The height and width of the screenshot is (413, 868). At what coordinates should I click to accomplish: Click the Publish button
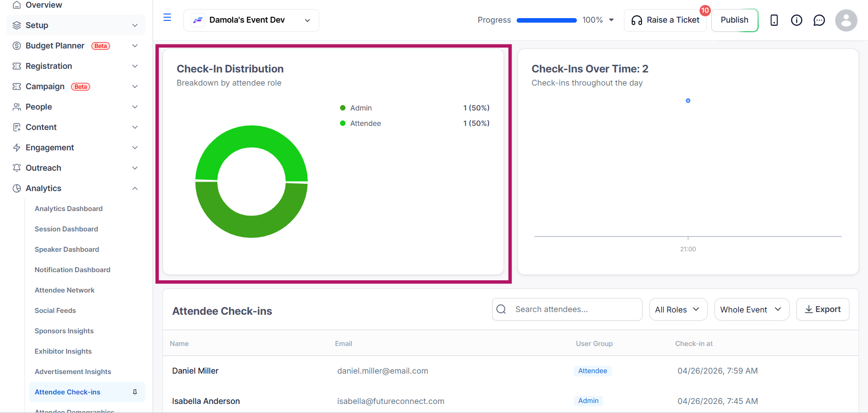(x=734, y=20)
